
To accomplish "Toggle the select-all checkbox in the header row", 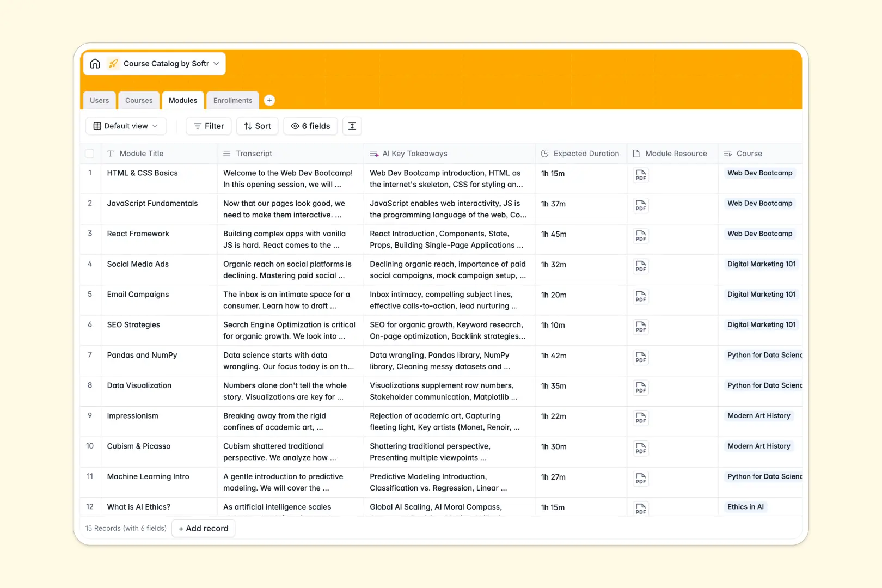I will [x=90, y=153].
